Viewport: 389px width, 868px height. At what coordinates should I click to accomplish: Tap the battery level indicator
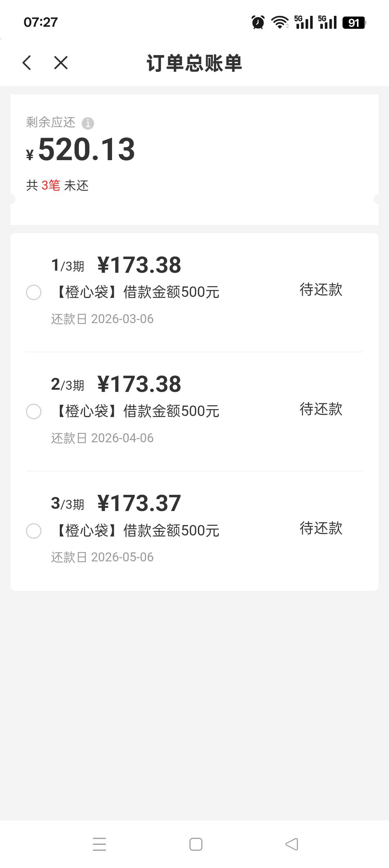coord(354,23)
